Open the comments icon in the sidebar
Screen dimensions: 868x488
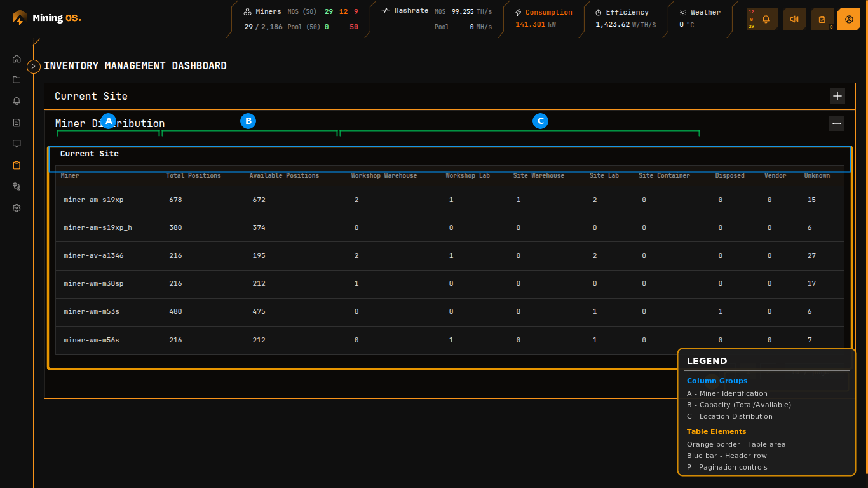pos(17,144)
